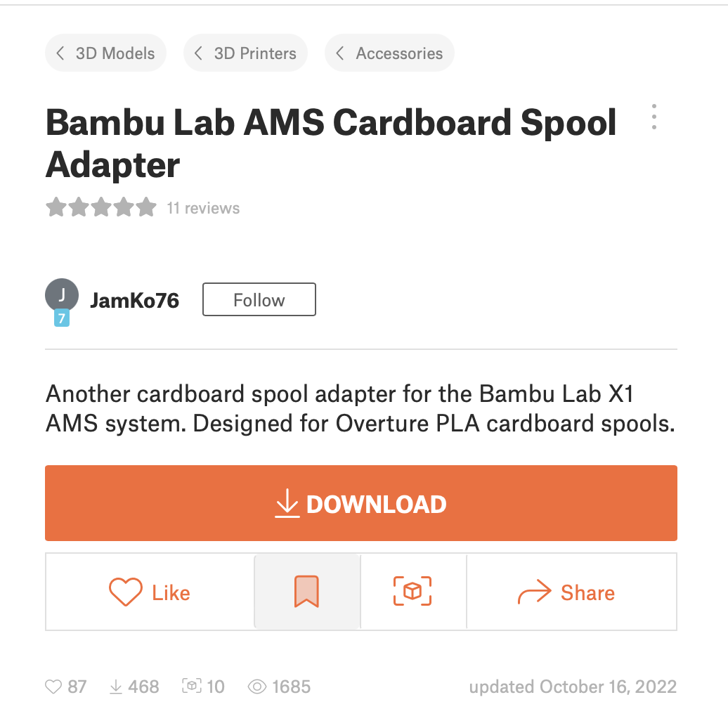Image resolution: width=728 pixels, height=728 pixels.
Task: Click the five-star rating display
Action: pos(101,207)
